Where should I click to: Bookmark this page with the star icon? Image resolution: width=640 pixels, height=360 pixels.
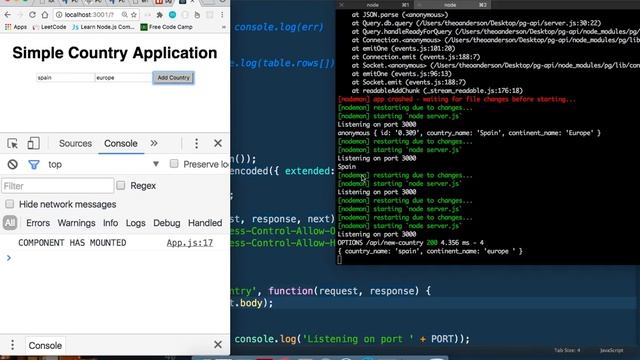pyautogui.click(x=133, y=15)
